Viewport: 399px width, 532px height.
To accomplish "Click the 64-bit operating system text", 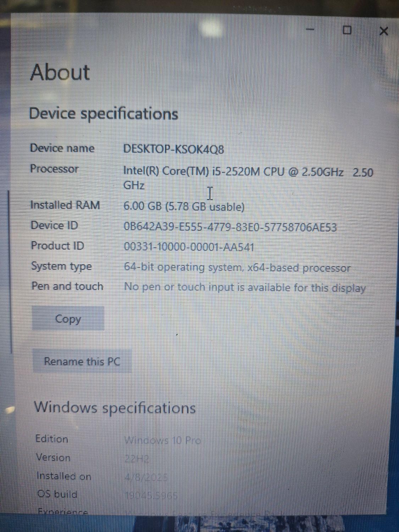I will [x=237, y=267].
